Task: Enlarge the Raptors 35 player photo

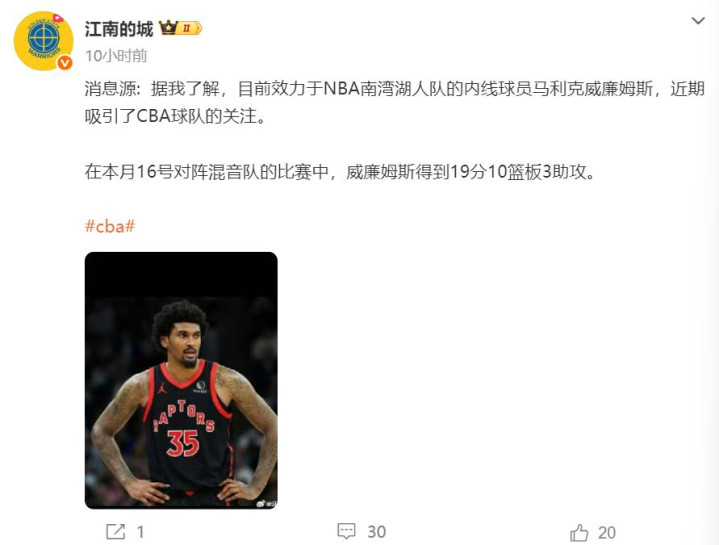Action: [181, 380]
